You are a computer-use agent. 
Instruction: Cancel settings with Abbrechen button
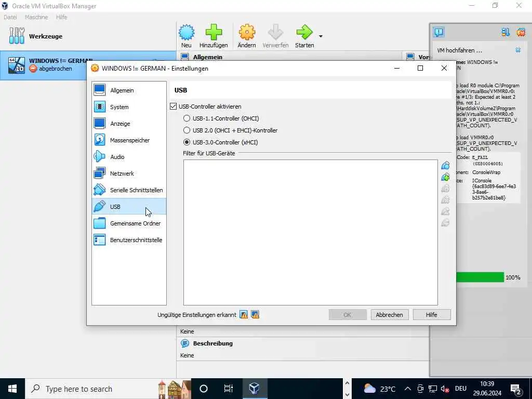click(389, 314)
